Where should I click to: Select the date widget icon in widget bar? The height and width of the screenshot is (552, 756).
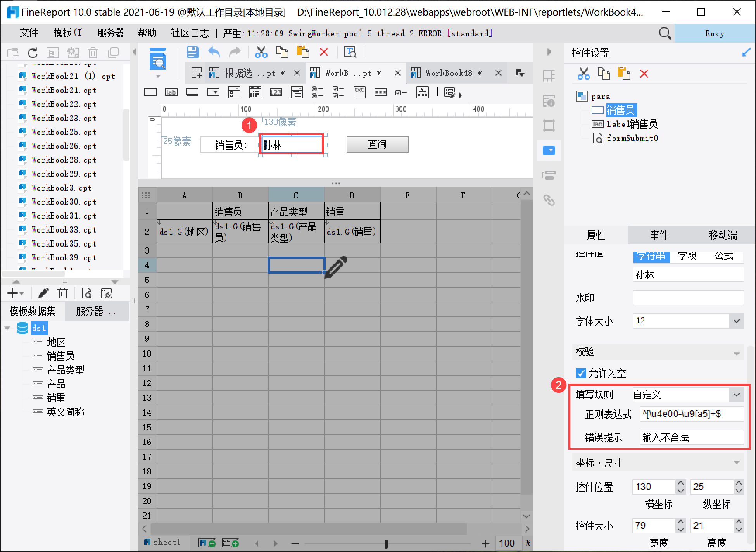click(x=255, y=92)
